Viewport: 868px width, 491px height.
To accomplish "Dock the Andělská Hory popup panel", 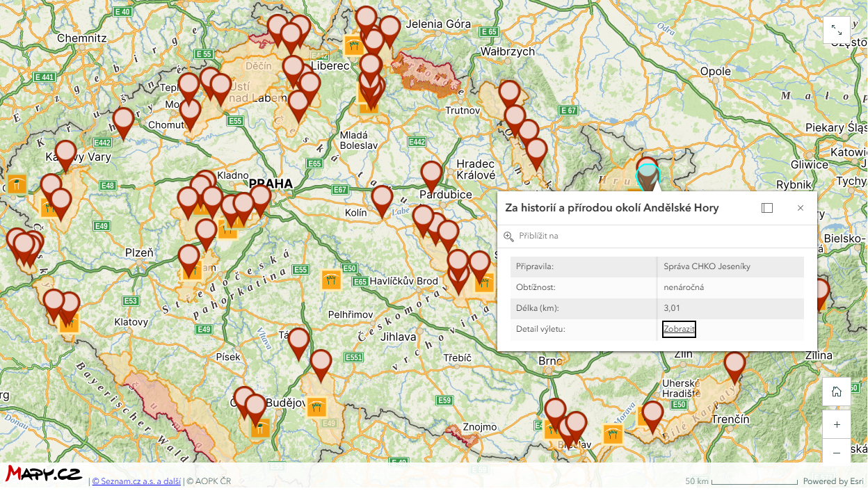I will tap(767, 208).
